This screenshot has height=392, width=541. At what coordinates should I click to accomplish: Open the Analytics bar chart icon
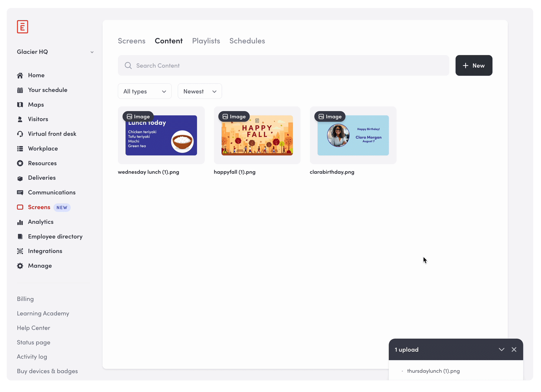point(20,222)
